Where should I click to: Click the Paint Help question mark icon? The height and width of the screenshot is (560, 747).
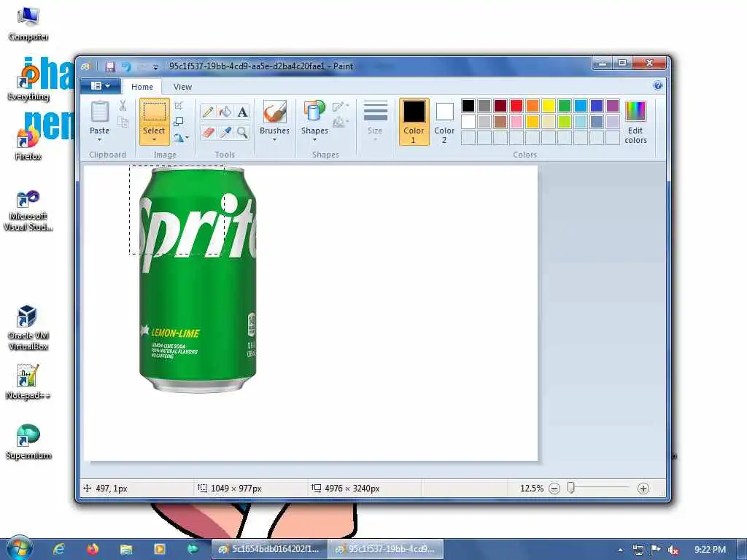pyautogui.click(x=658, y=86)
